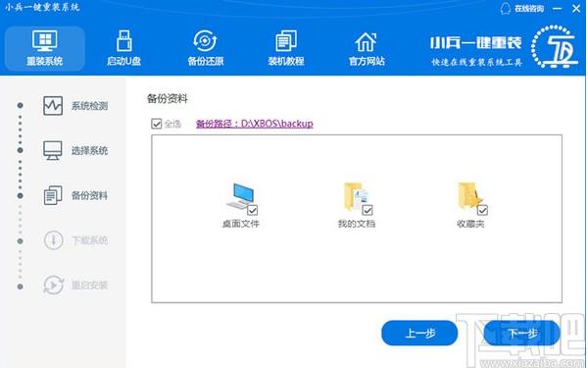Click the 收藏夹 star folder icon
Screen dimensions: 588x368
pyautogui.click(x=469, y=195)
